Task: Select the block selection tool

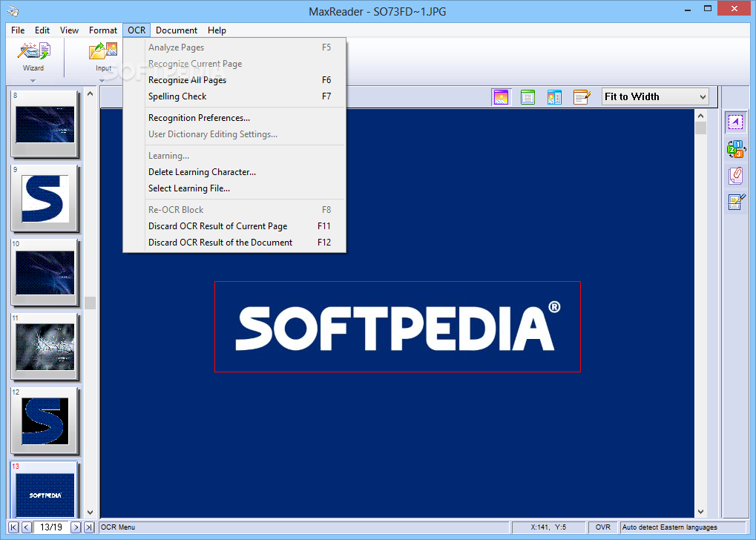Action: (735, 122)
